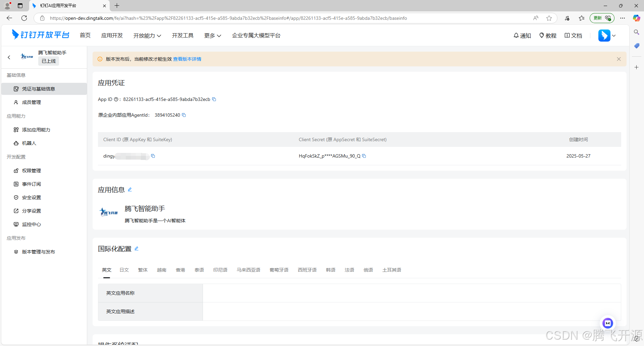
Task: Open 应用开发 in top navigation
Action: click(x=112, y=36)
